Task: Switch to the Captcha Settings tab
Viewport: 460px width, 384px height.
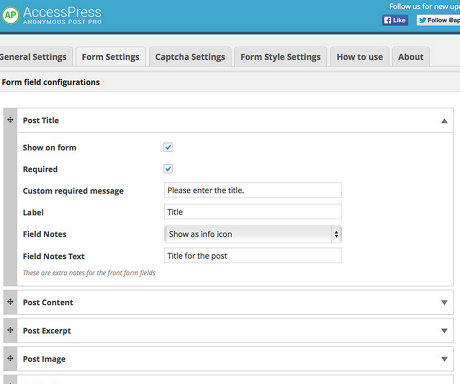Action: (190, 57)
